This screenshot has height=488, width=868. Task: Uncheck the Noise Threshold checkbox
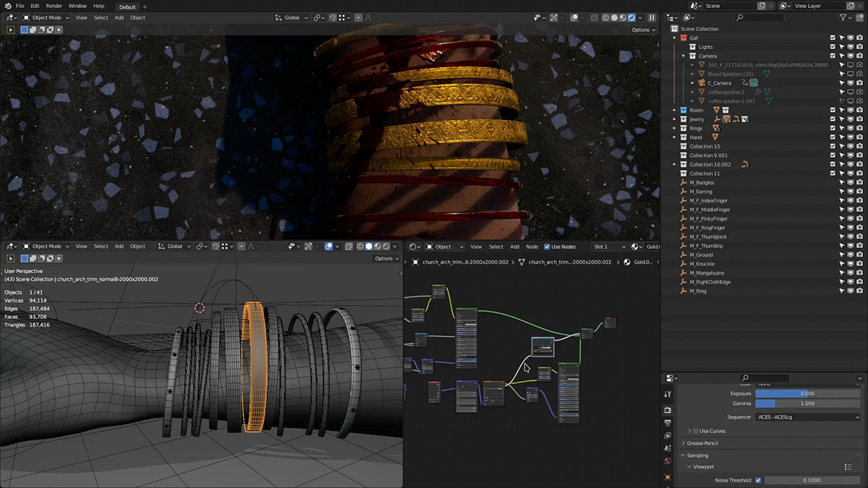coord(758,480)
